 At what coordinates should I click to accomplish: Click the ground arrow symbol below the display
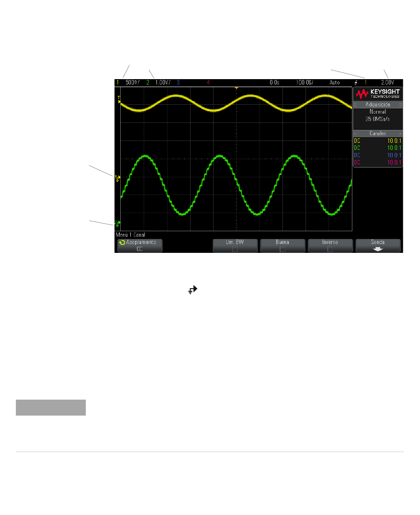coord(193,290)
